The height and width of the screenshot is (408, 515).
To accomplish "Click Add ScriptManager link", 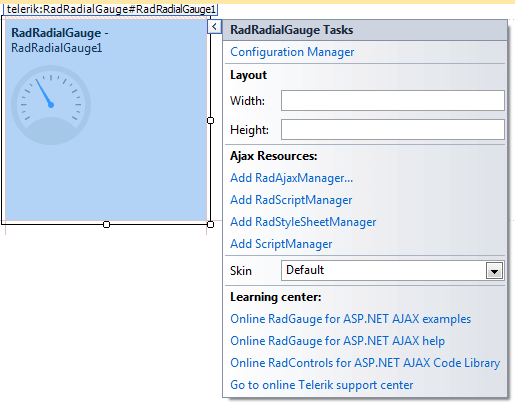I will [x=281, y=244].
